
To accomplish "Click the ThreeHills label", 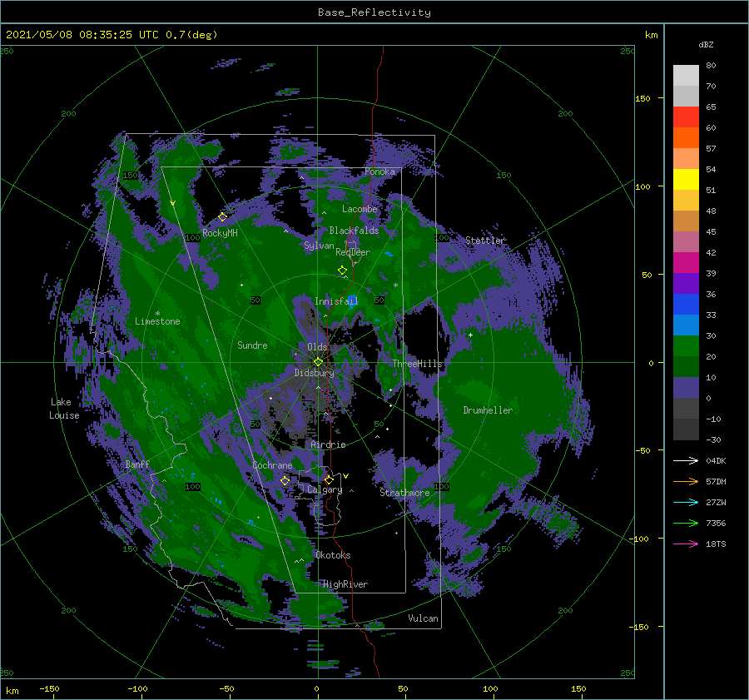I will pyautogui.click(x=418, y=364).
